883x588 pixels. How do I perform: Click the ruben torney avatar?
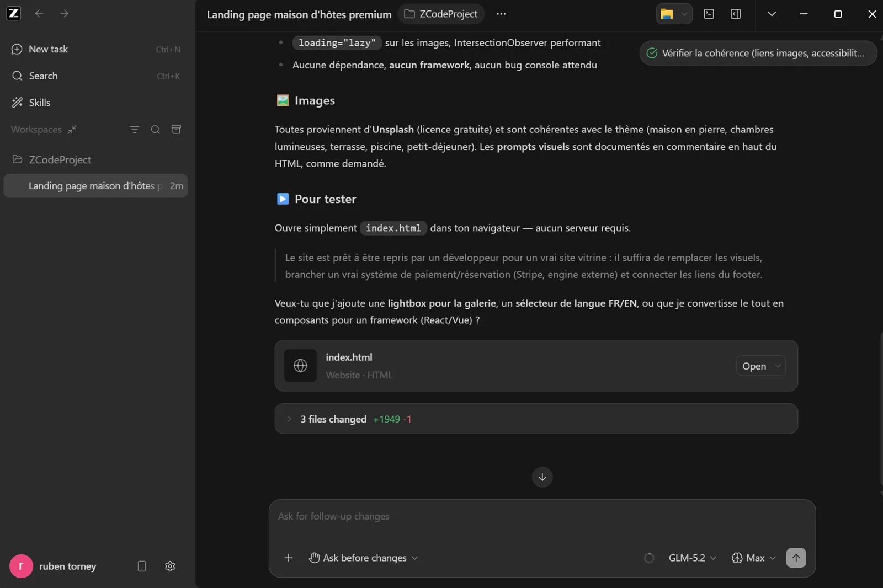[x=21, y=566]
